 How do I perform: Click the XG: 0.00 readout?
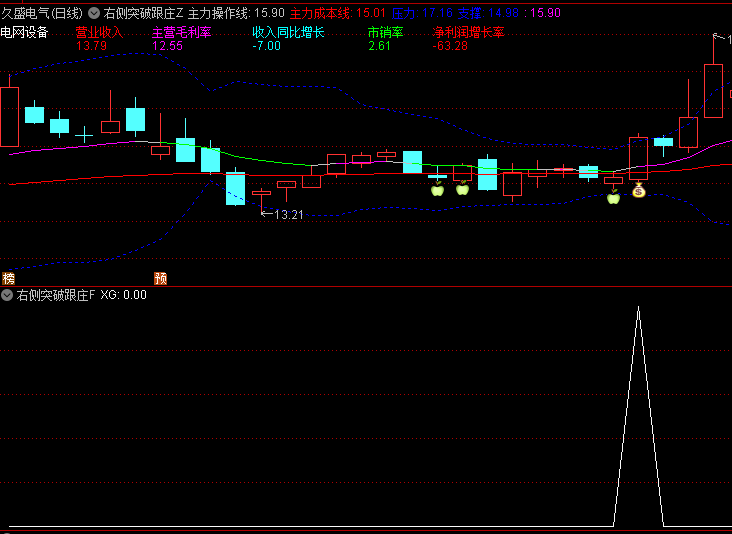pos(124,295)
